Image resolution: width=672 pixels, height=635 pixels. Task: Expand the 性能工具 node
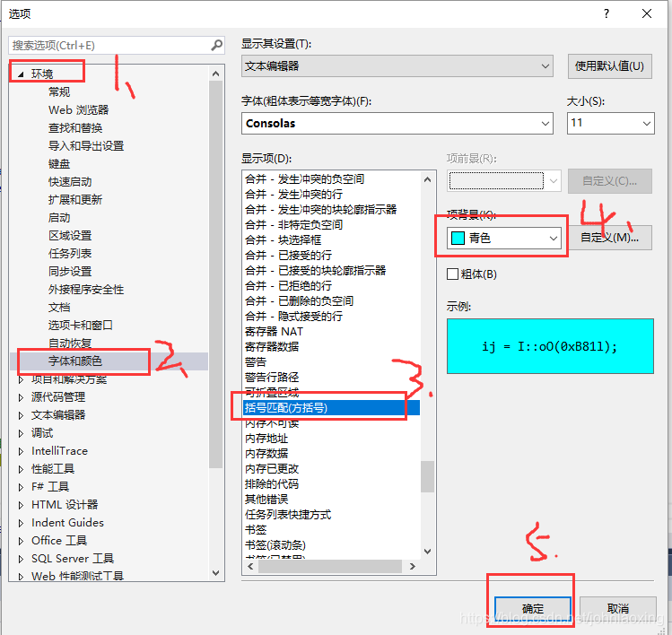[x=21, y=470]
